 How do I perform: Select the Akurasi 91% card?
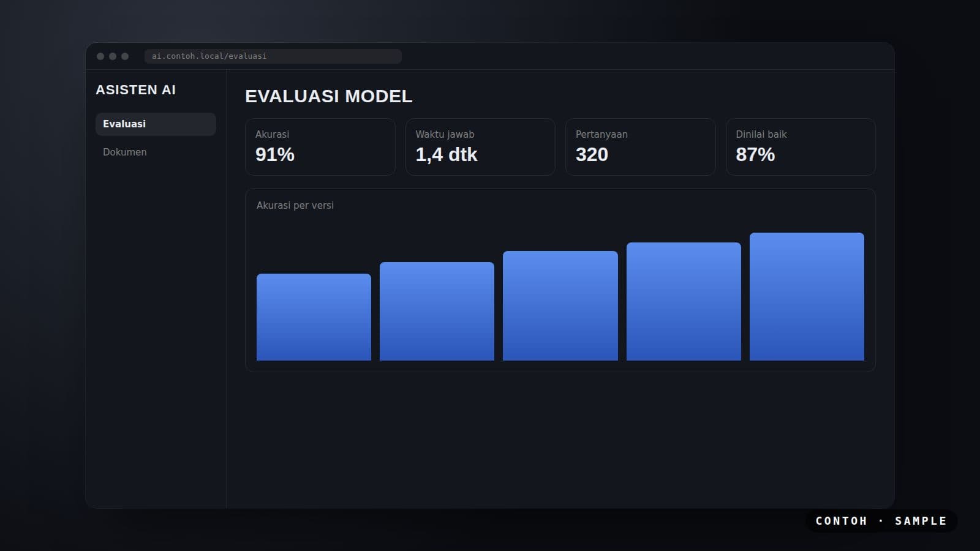320,147
